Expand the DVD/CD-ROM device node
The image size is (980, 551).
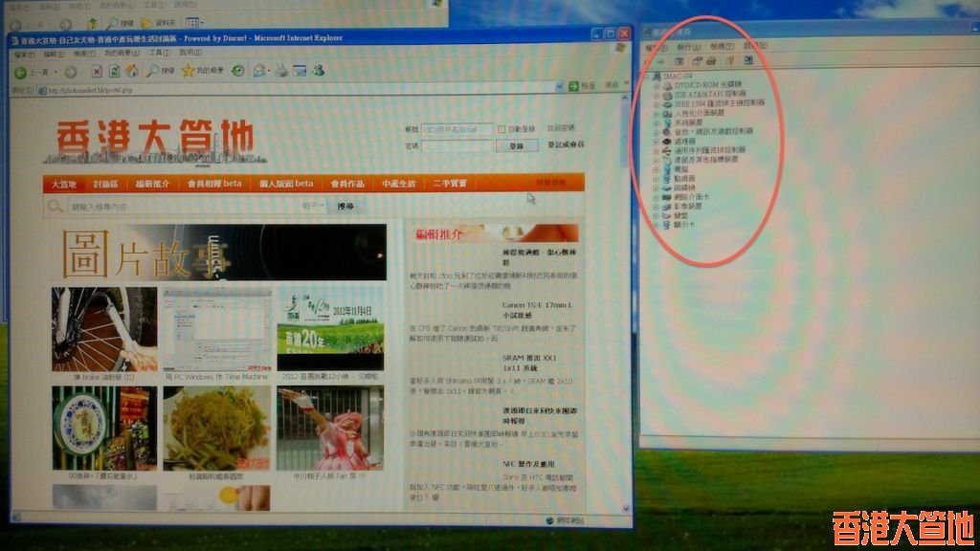657,85
